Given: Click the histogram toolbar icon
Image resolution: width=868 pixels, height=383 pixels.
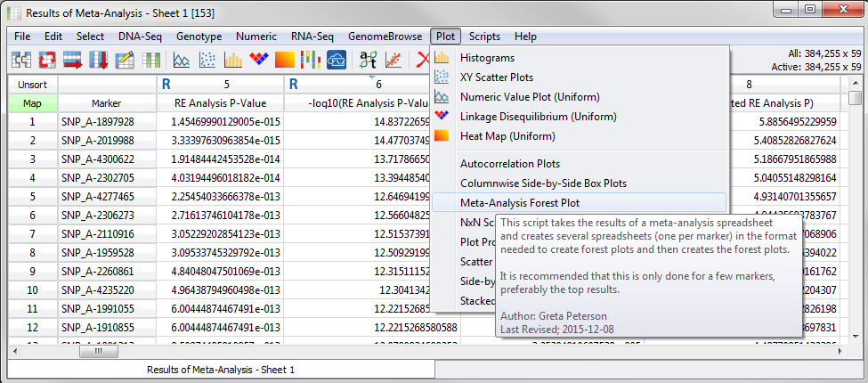Looking at the screenshot, I should [233, 61].
